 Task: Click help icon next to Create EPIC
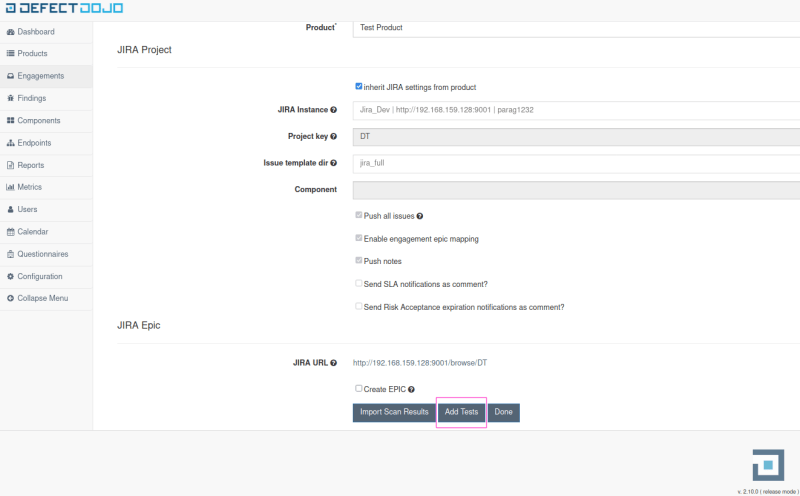coord(411,389)
